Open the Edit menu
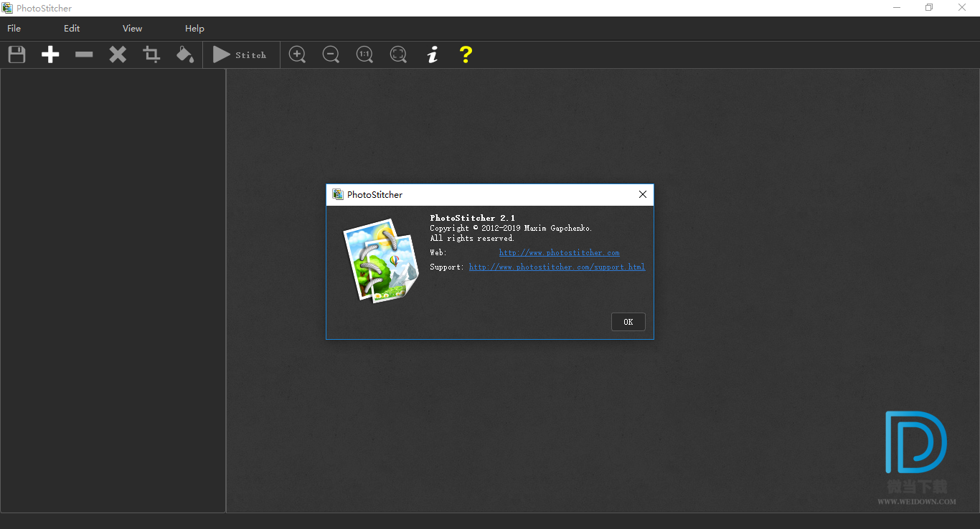This screenshot has height=529, width=980. point(72,29)
